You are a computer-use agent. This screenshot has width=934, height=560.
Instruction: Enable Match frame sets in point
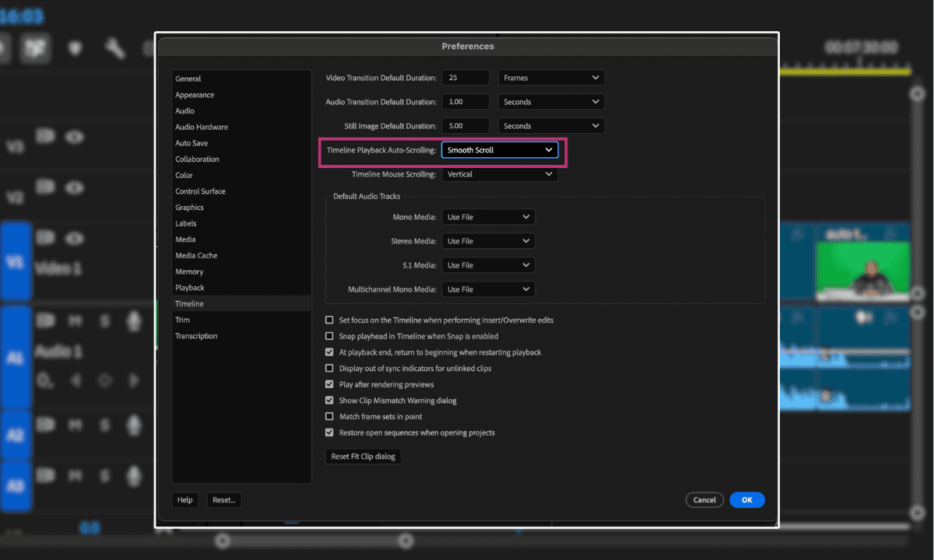tap(329, 417)
